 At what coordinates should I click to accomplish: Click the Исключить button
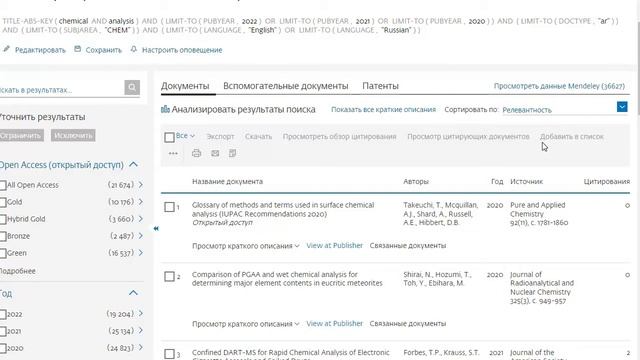(73, 136)
